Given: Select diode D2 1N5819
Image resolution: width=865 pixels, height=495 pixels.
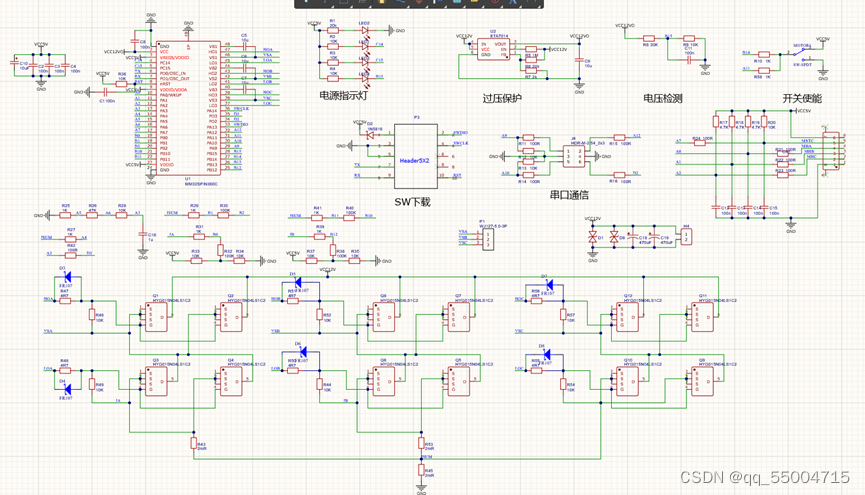Looking at the screenshot, I should coord(370,134).
